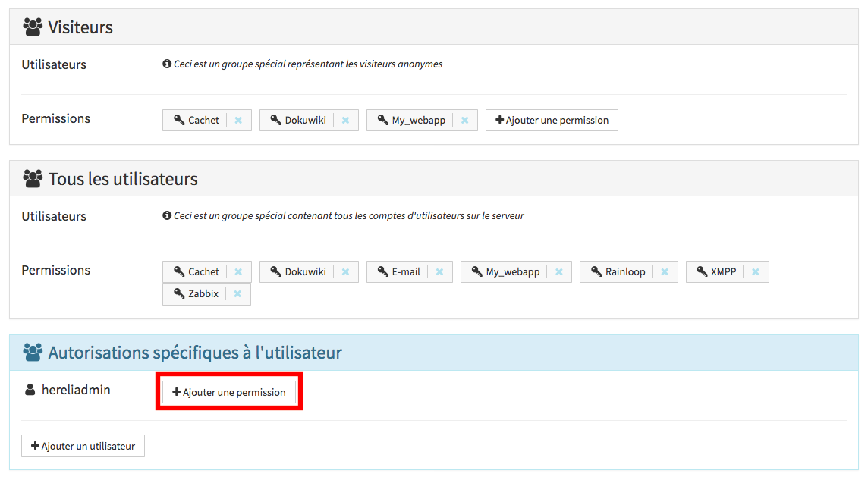Click Ajouter une permission in Visiteurs group
Viewport: 868px width, 480px height.
(x=552, y=121)
